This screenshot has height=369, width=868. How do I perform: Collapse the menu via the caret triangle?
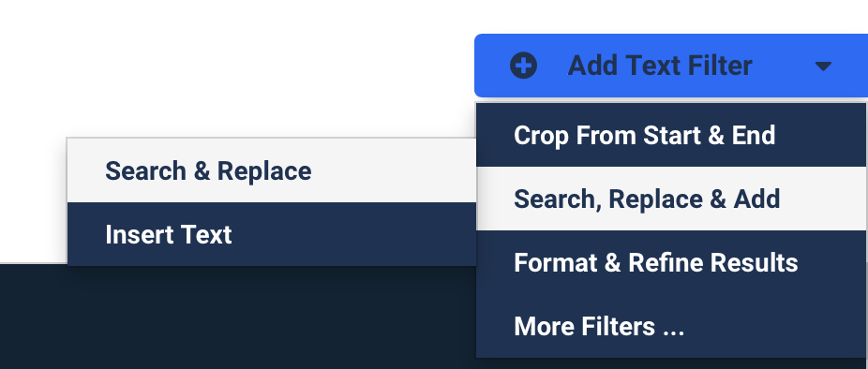[823, 66]
